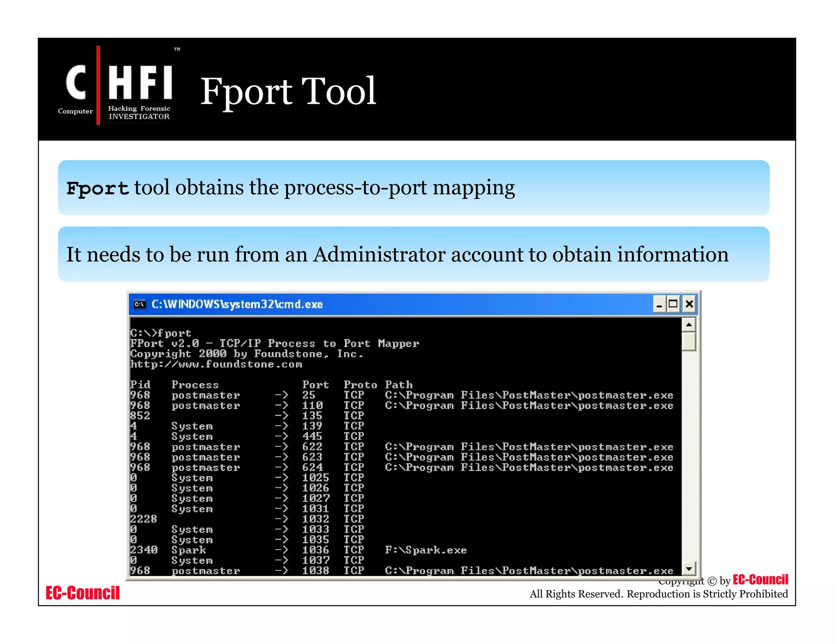Click the 'F:\Spark.exe' path

click(426, 550)
